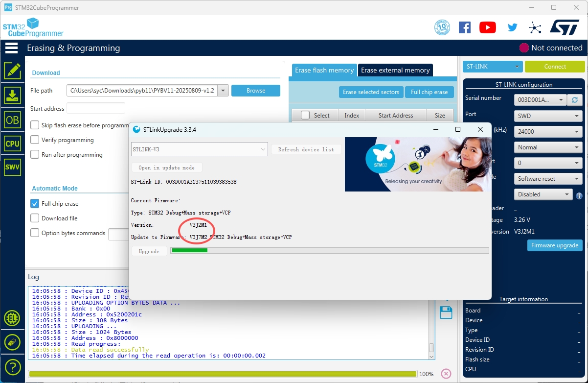The height and width of the screenshot is (383, 588).
Task: Open the Help question mark icon
Action: coord(12,366)
